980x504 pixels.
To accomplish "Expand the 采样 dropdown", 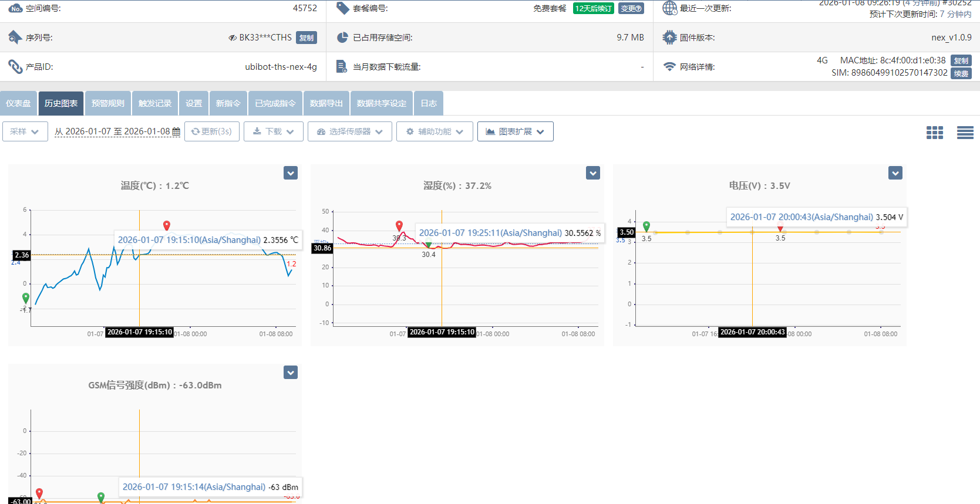I will tap(25, 131).
